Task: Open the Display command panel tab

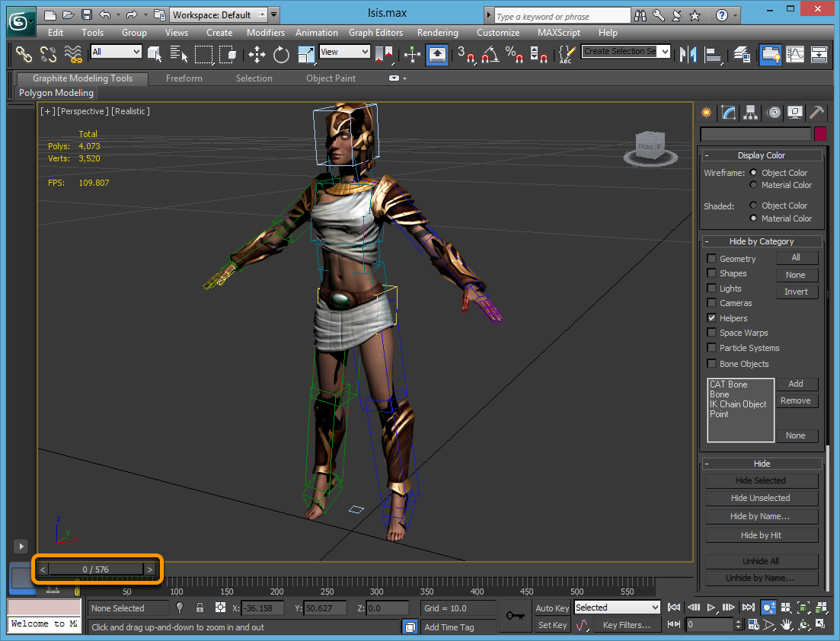Action: coord(795,113)
